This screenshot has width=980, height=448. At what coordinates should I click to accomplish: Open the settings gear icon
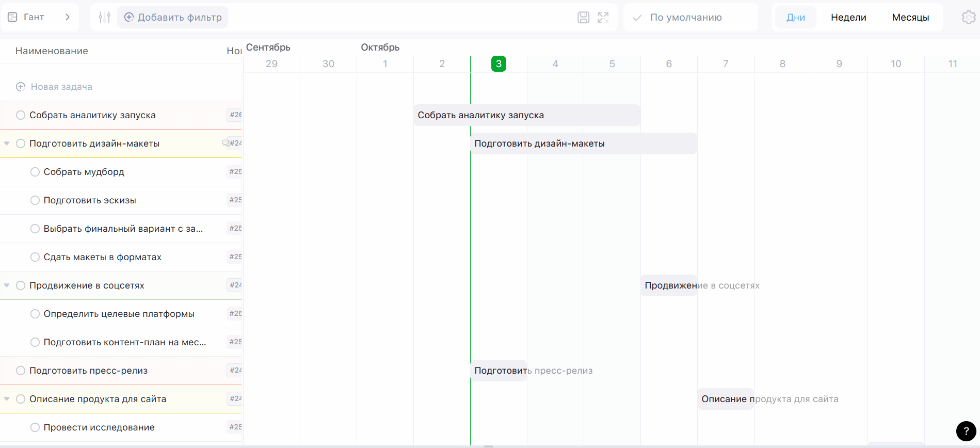(968, 18)
